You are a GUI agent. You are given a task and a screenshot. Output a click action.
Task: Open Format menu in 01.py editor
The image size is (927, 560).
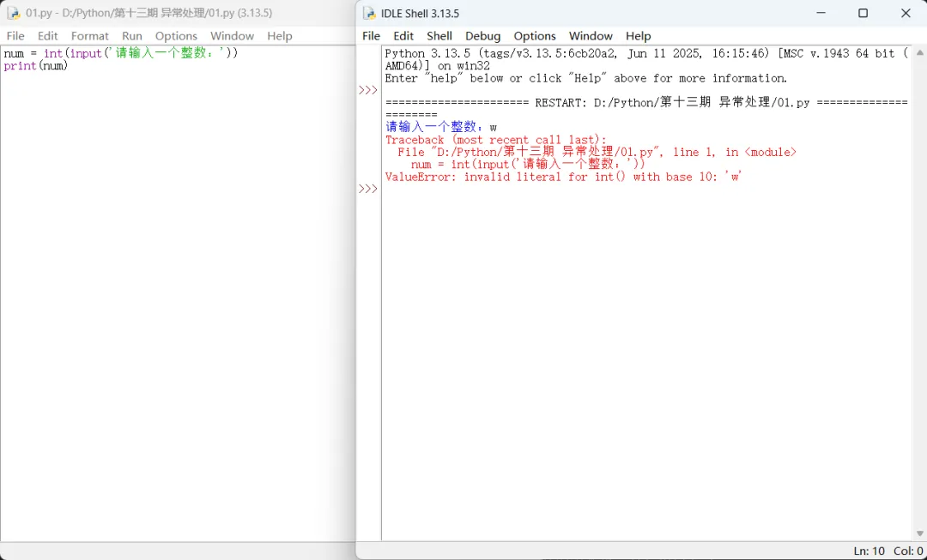[x=90, y=36]
